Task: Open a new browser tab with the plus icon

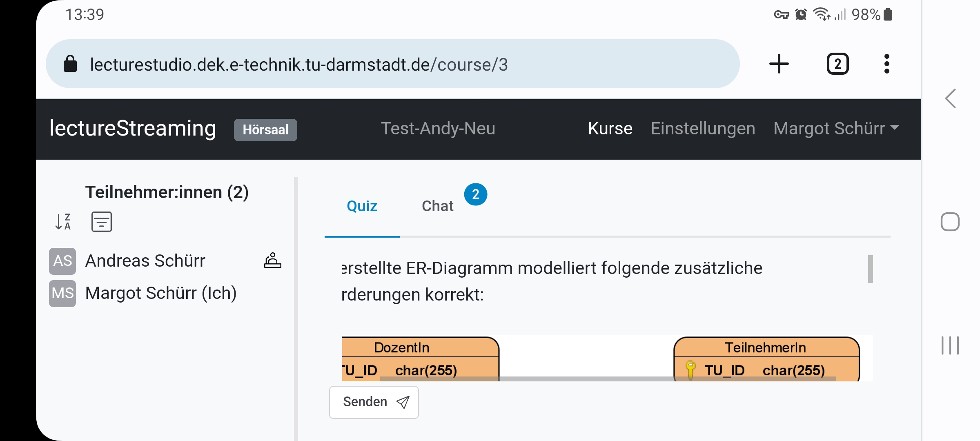Action: tap(778, 64)
